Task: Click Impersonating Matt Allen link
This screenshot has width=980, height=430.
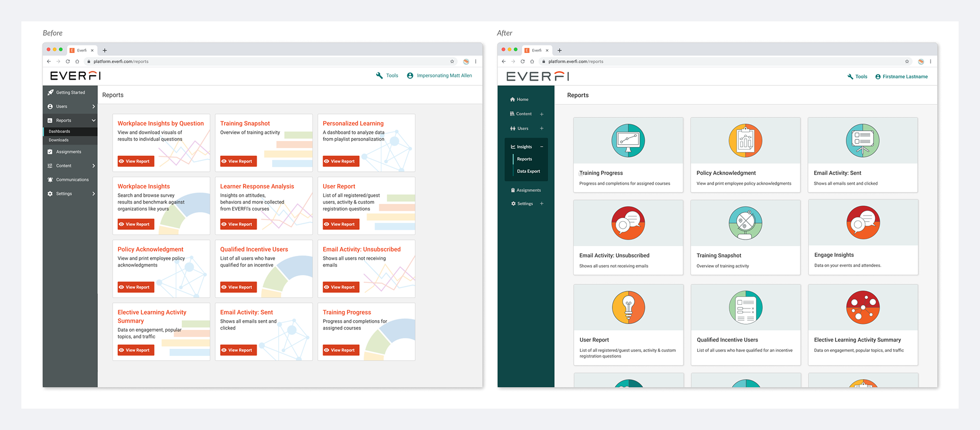Action: [444, 76]
